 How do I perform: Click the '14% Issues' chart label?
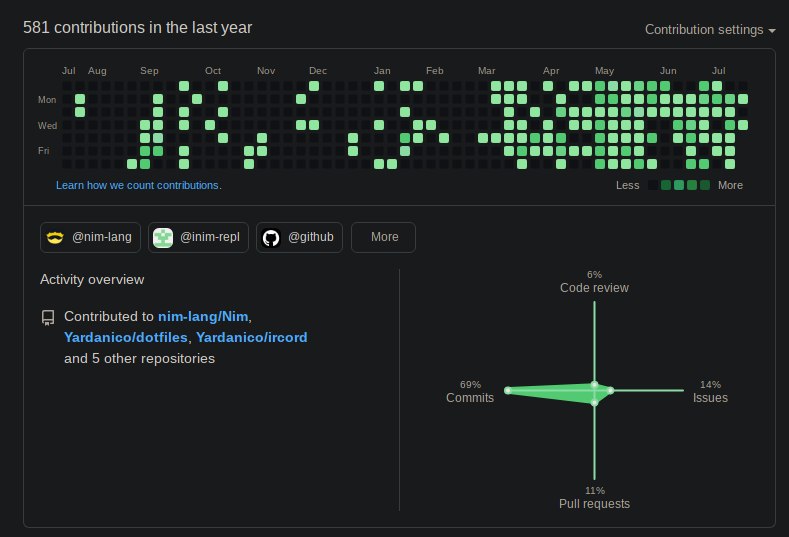pyautogui.click(x=710, y=392)
